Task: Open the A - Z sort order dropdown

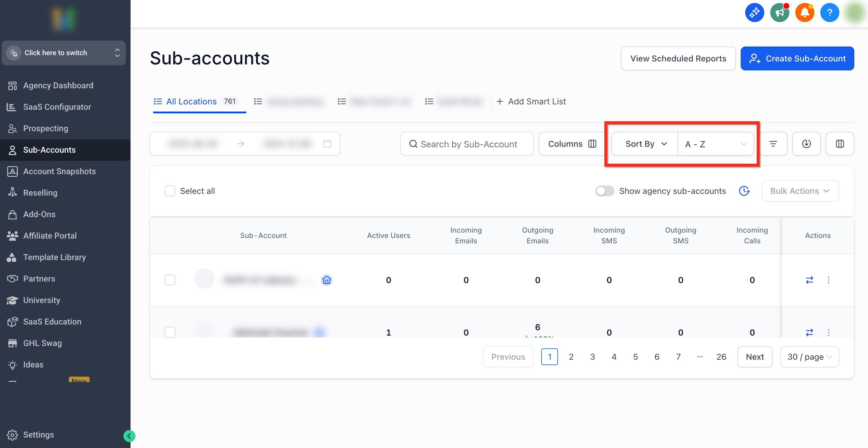Action: click(715, 144)
